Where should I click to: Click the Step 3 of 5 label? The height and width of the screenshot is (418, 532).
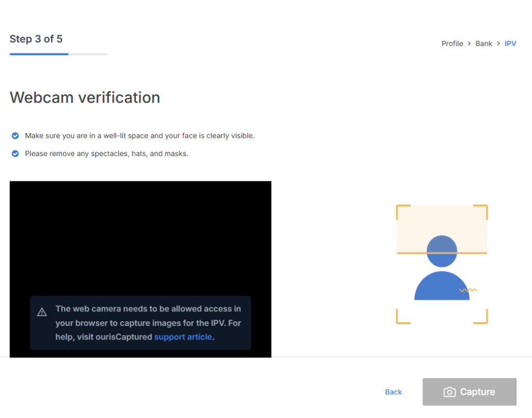click(x=36, y=39)
